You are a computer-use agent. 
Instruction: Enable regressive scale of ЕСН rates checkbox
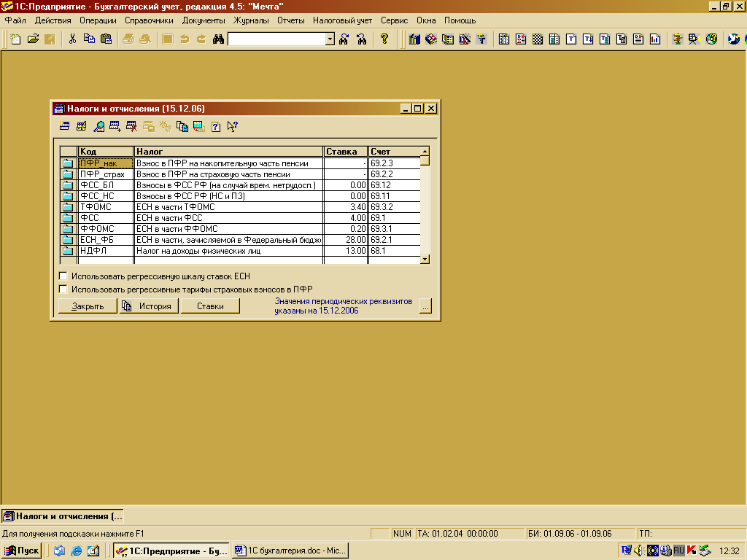[x=63, y=276]
